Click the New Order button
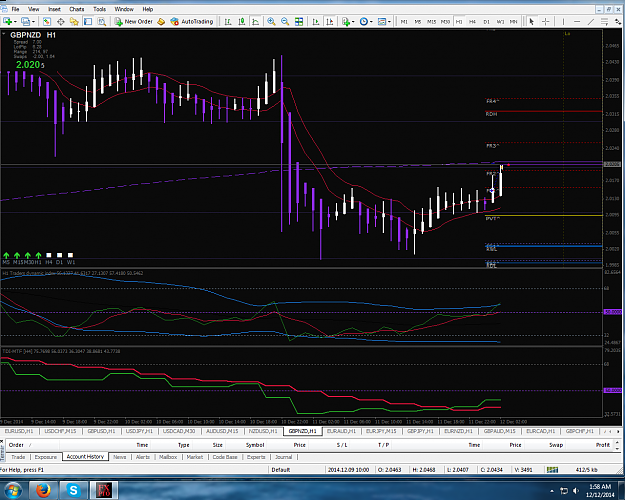Screen dimensions: 625x500 pyautogui.click(x=134, y=22)
